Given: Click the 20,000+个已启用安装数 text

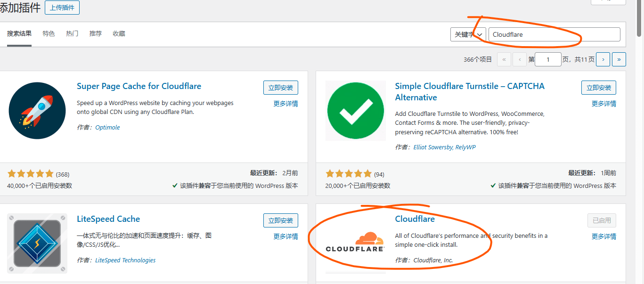Looking at the screenshot, I should click(x=358, y=186).
